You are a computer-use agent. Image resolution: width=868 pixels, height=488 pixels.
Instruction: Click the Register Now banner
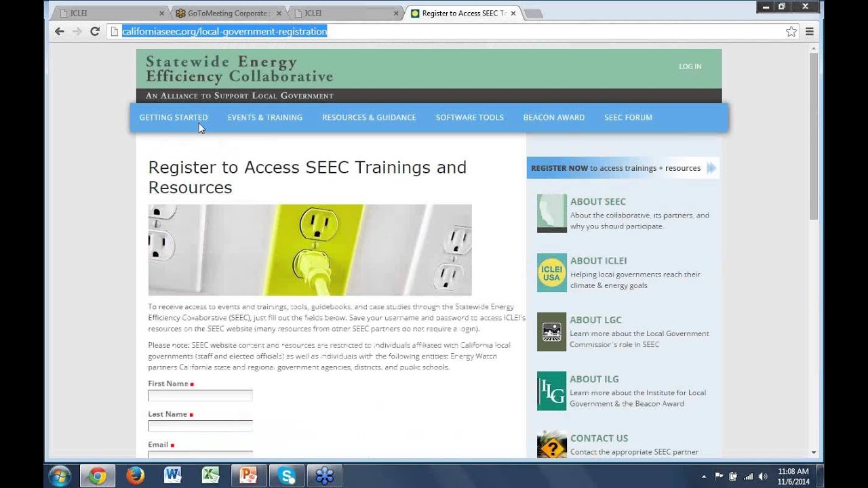tap(623, 168)
